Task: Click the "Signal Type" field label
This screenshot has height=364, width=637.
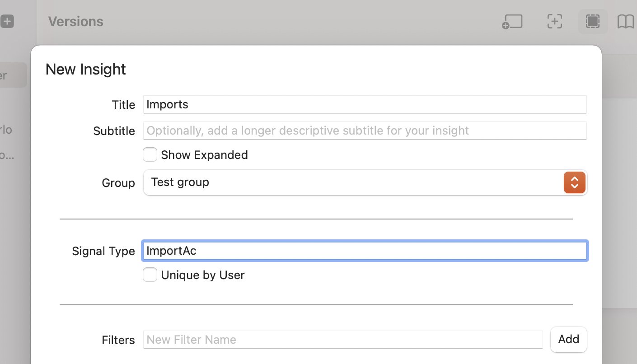Action: point(103,251)
